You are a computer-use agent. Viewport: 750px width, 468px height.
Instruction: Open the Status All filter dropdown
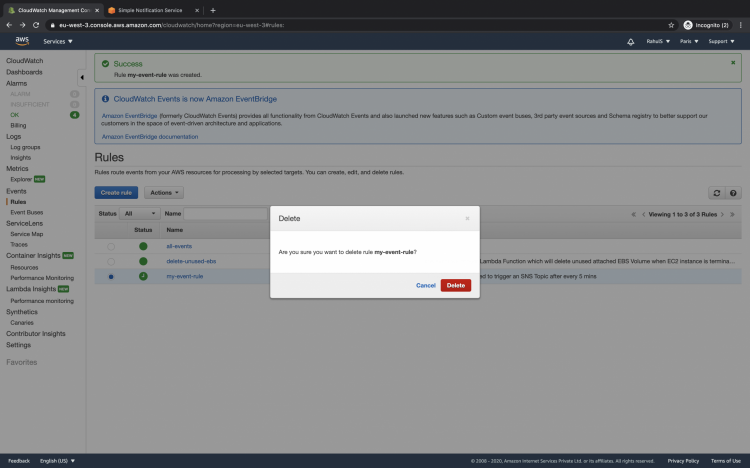point(140,213)
